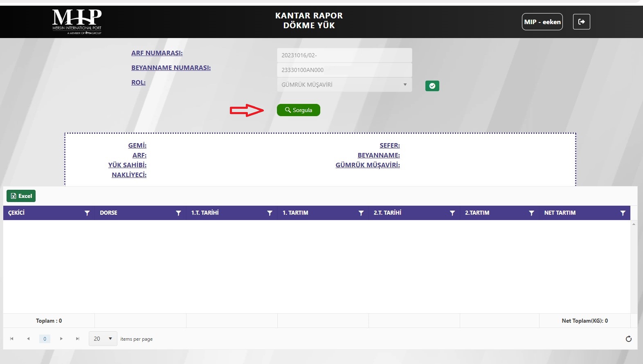Open the items per page dropdown
Screen dimensions: 643x364
pyautogui.click(x=103, y=339)
